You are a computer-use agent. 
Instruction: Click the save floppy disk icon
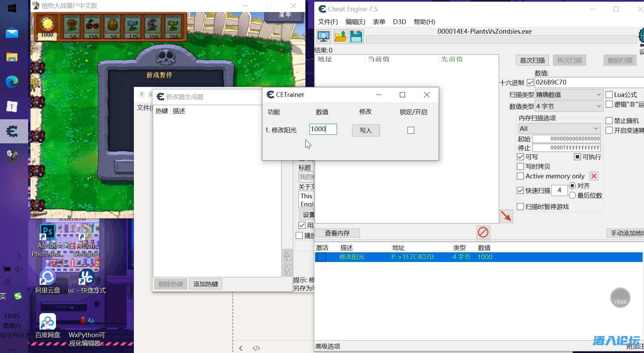[x=356, y=37]
